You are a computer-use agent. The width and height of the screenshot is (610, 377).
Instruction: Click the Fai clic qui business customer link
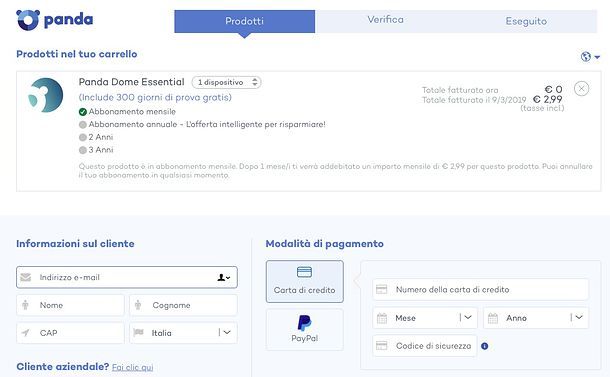click(133, 367)
